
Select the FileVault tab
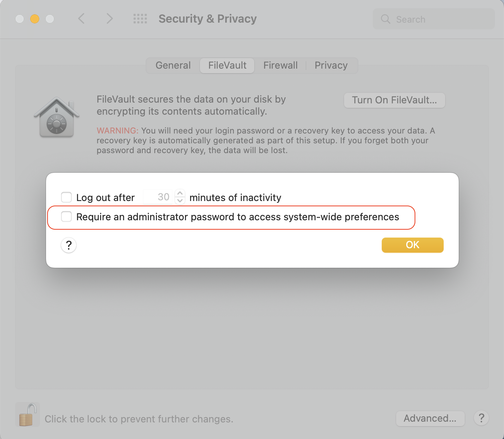(227, 66)
